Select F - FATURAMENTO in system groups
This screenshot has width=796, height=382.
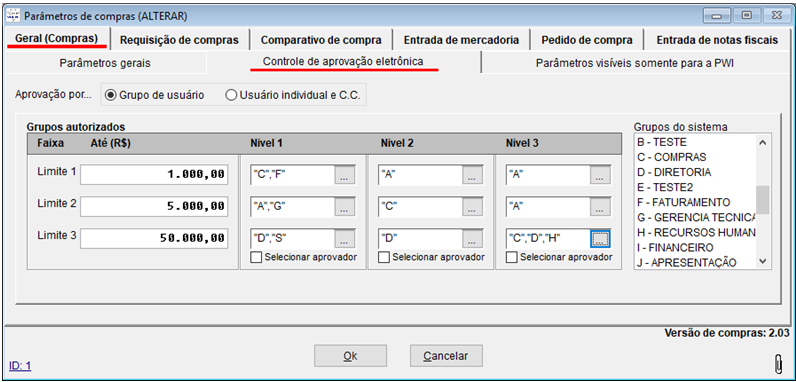pos(684,202)
